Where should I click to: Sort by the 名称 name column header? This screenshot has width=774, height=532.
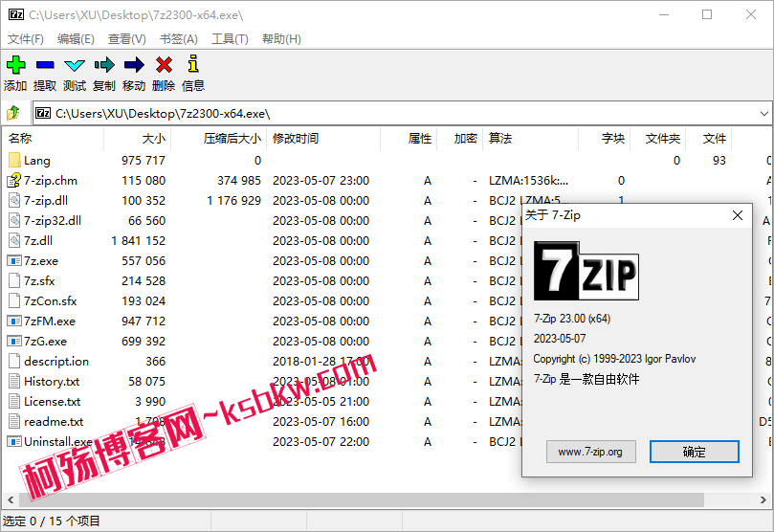53,139
